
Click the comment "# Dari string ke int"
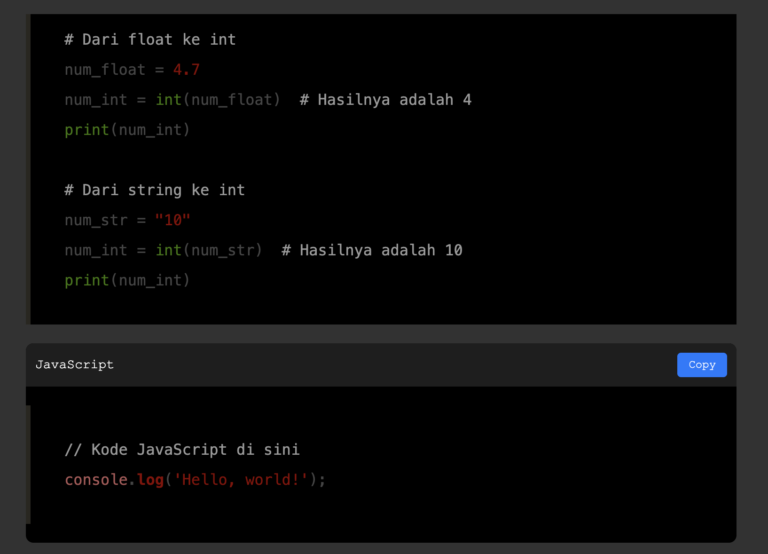click(x=154, y=190)
